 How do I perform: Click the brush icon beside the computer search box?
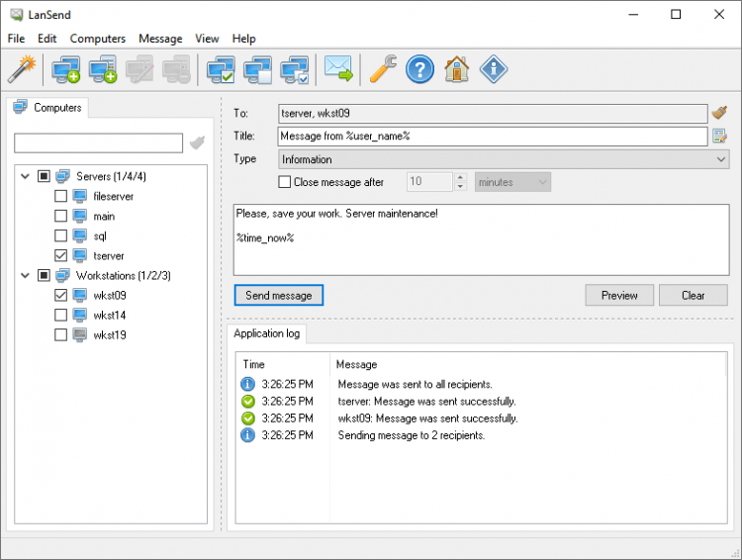click(x=197, y=142)
